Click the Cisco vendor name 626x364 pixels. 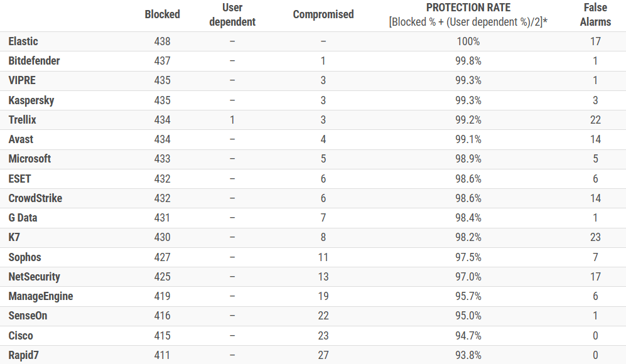20,336
